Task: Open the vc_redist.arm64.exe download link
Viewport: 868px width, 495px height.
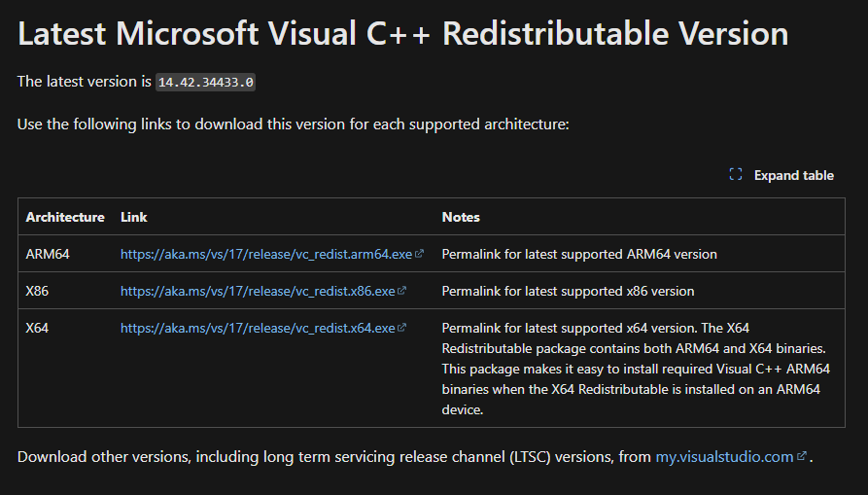Action: coord(266,254)
